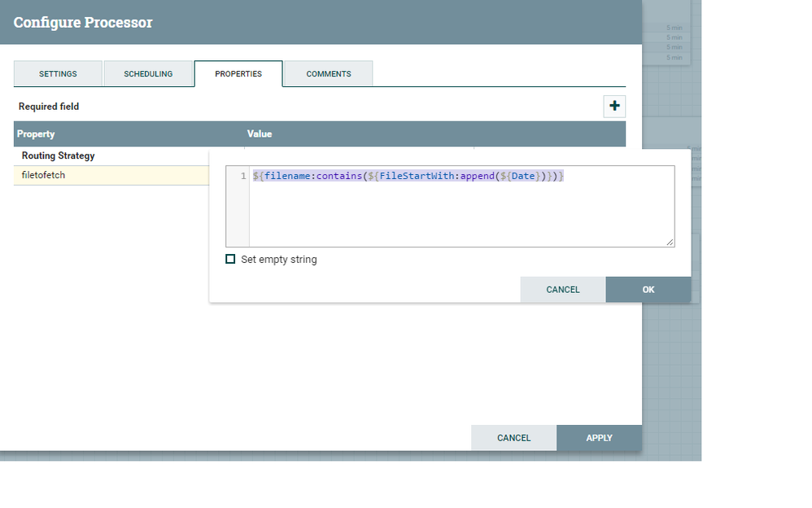Open the Settings tab
The width and height of the screenshot is (812, 508).
tap(58, 73)
